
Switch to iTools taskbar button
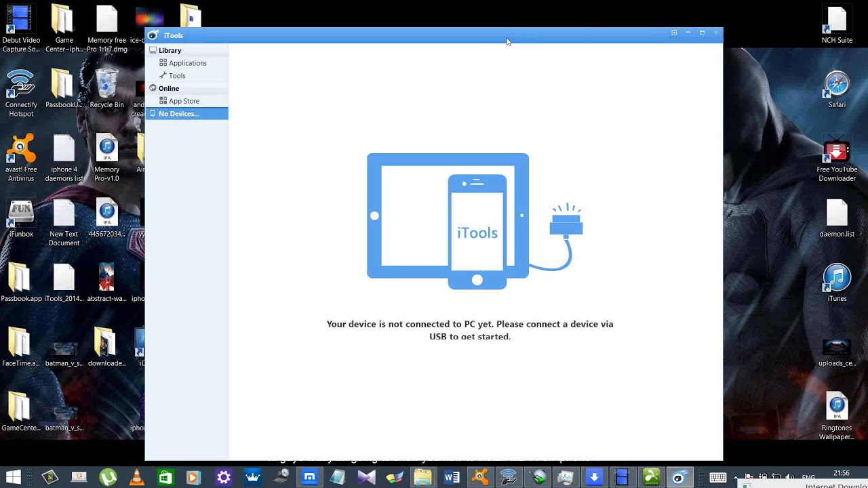point(679,477)
